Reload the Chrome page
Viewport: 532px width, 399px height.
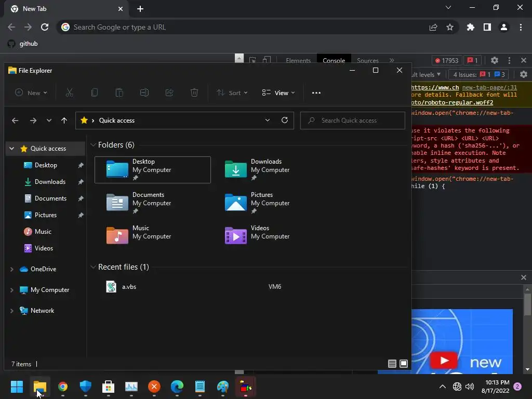click(x=45, y=27)
